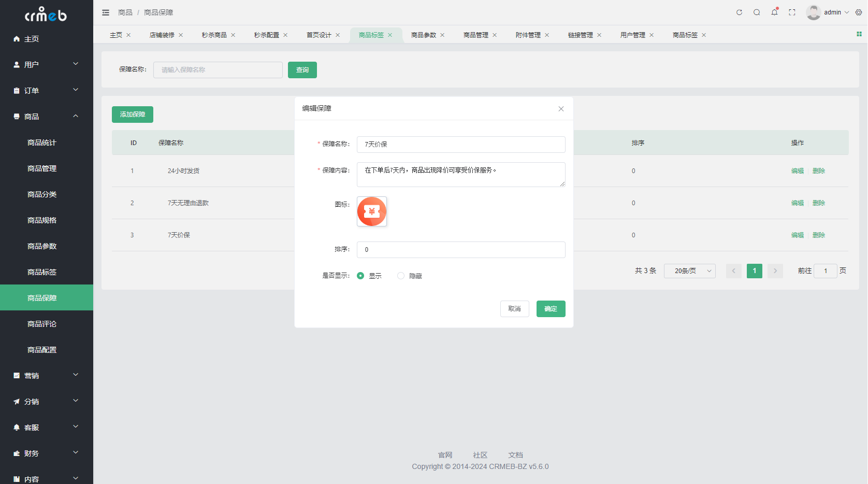Click the admin avatar in the top bar
The image size is (868, 484).
pos(813,12)
